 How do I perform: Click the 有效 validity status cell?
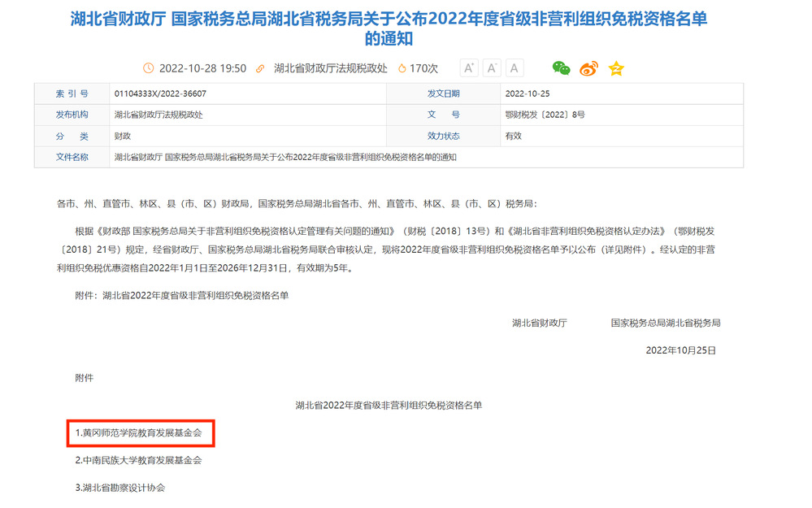[514, 136]
